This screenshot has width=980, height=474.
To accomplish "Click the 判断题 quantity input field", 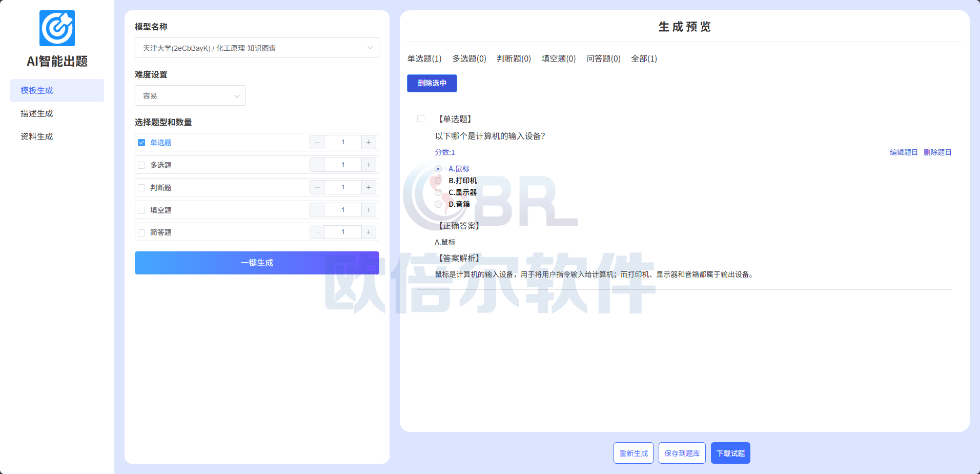I will tap(343, 187).
